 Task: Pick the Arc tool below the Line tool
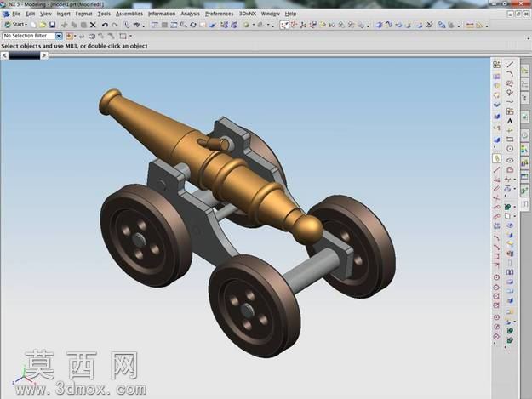click(x=510, y=73)
